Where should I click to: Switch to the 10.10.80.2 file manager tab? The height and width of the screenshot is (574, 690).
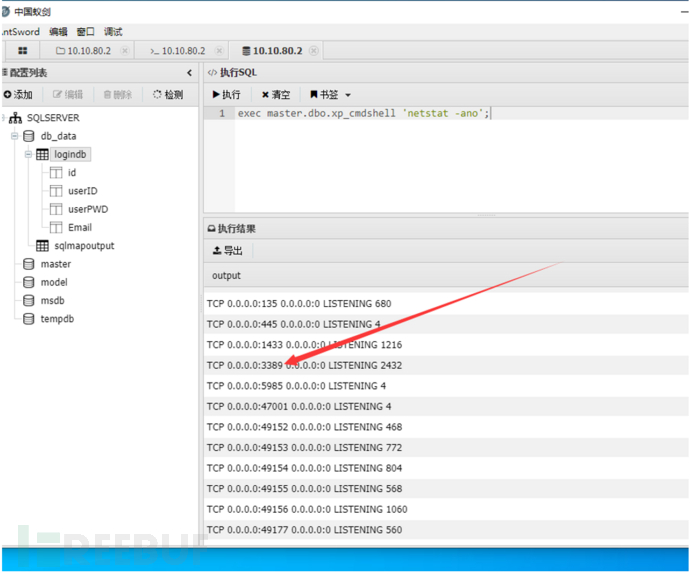tap(83, 51)
